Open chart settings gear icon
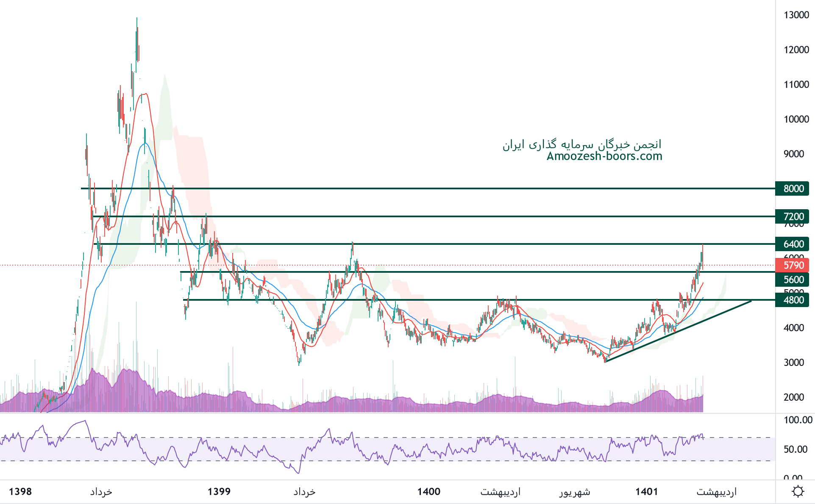Image resolution: width=815 pixels, height=504 pixels. point(798,491)
